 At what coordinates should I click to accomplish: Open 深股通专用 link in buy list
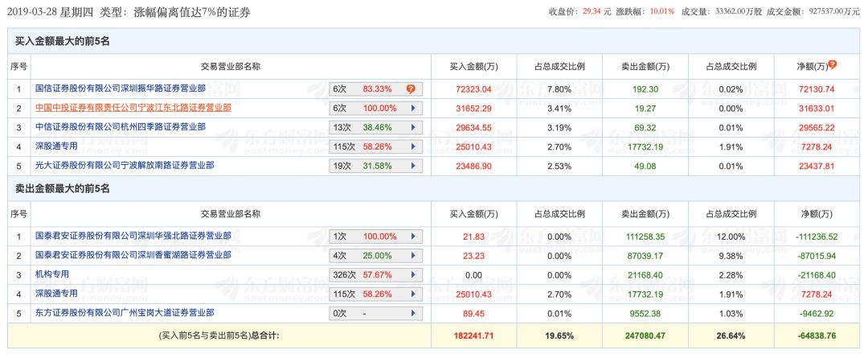56,146
